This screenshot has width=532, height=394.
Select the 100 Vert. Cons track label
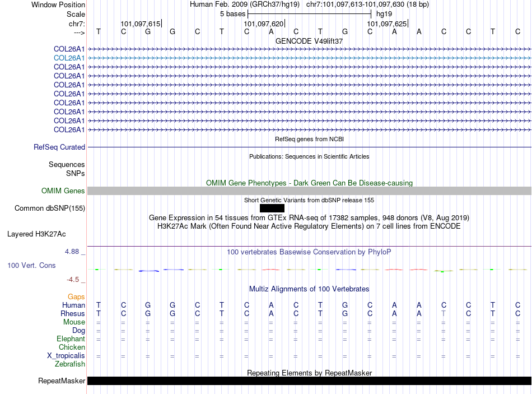click(x=31, y=266)
